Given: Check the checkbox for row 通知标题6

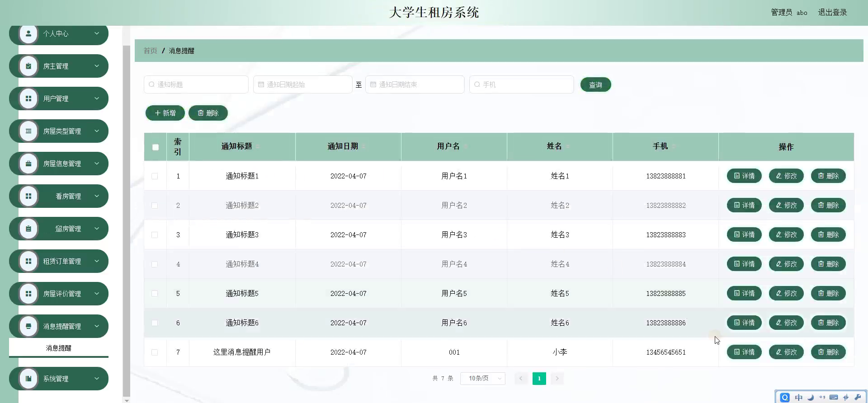Looking at the screenshot, I should 155,323.
